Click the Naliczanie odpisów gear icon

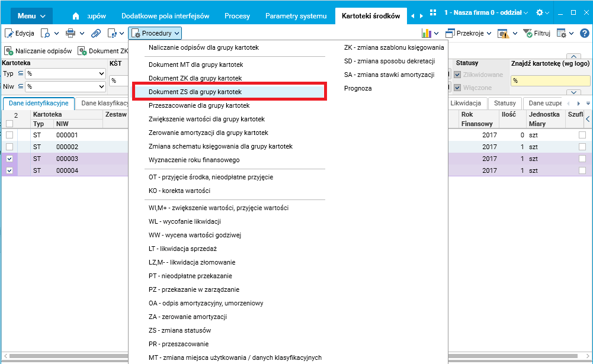9,51
